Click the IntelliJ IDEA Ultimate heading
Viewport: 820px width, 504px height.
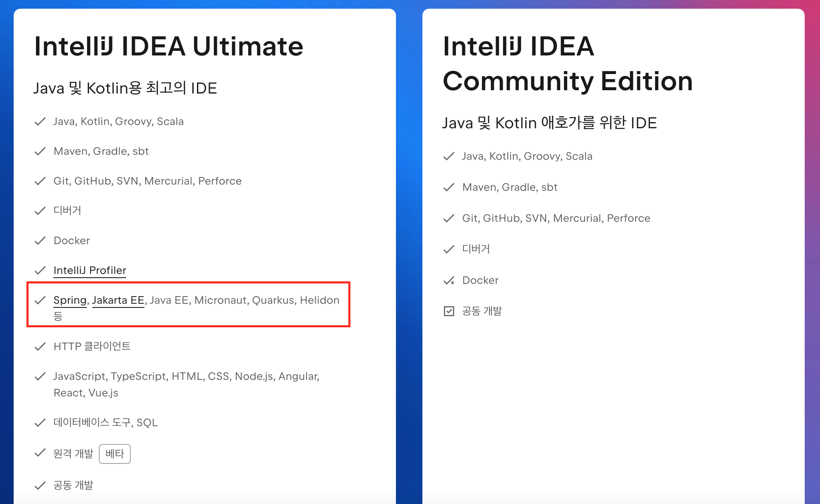point(169,46)
